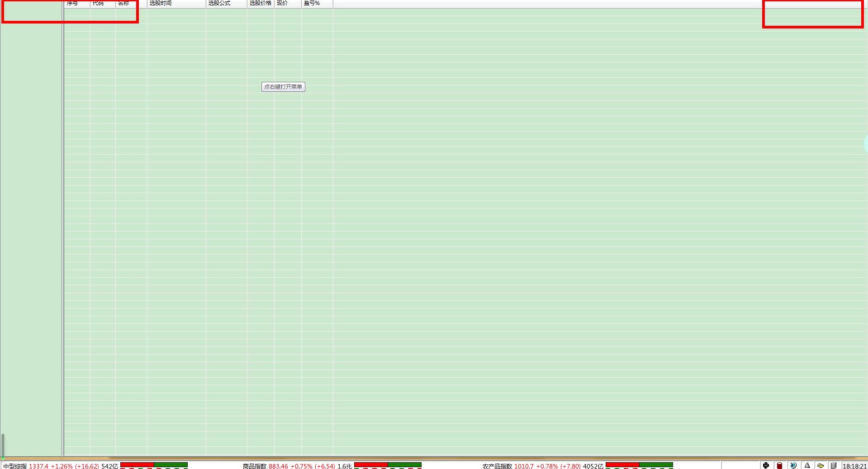
Task: Click the blue satellite dish connection icon
Action: tap(793, 465)
